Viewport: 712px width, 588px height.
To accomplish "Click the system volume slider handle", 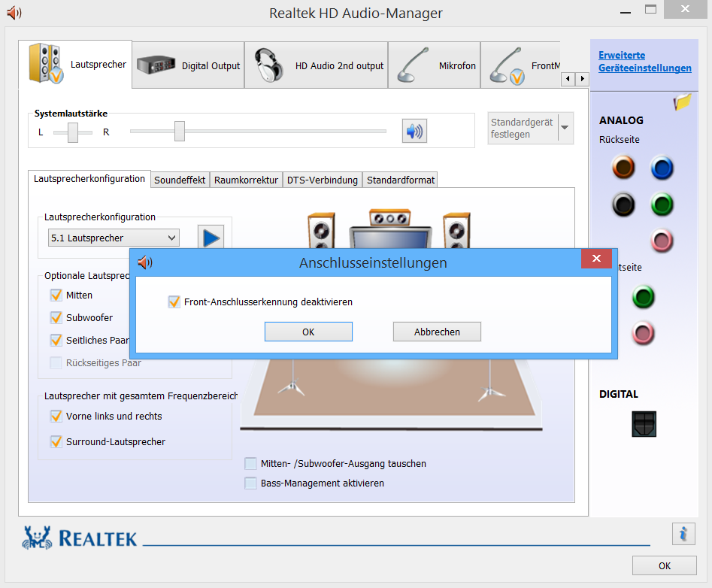I will (180, 132).
